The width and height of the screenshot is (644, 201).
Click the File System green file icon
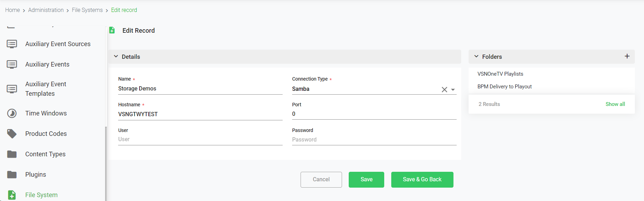(x=12, y=195)
